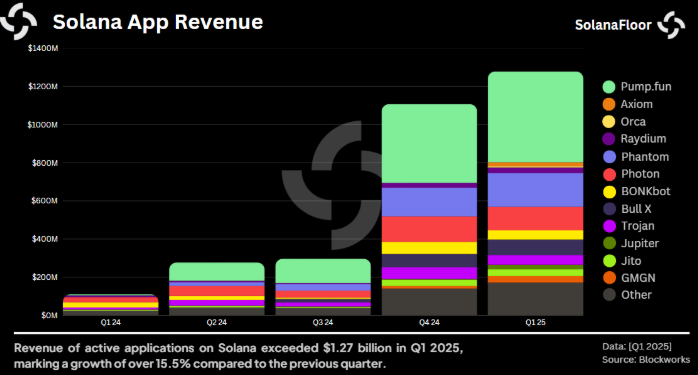Select the Jupiter legend label text
The width and height of the screenshot is (698, 375).
640,243
